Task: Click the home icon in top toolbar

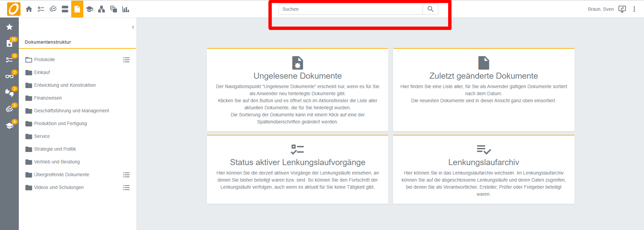Action: click(29, 9)
